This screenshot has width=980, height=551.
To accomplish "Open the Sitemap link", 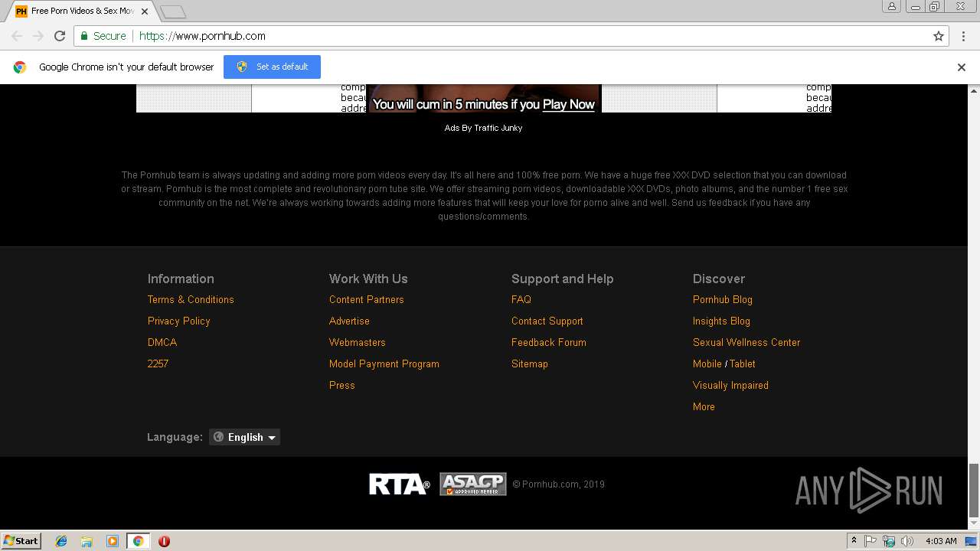I will coord(530,364).
